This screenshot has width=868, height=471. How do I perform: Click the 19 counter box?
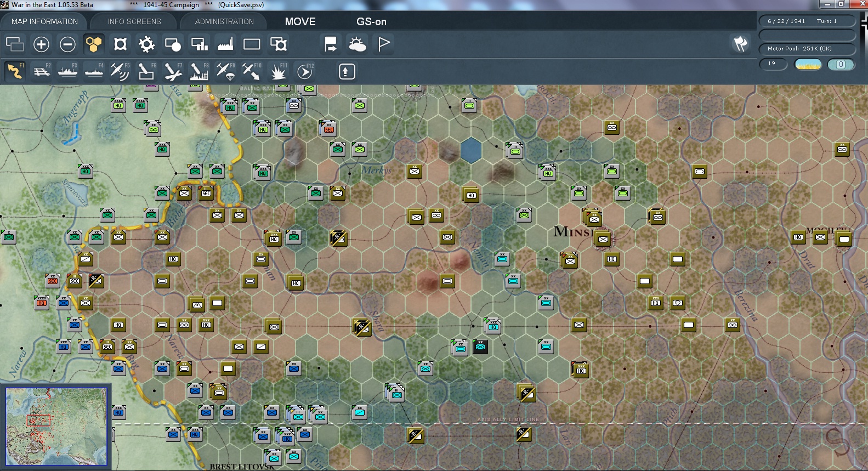click(x=773, y=64)
